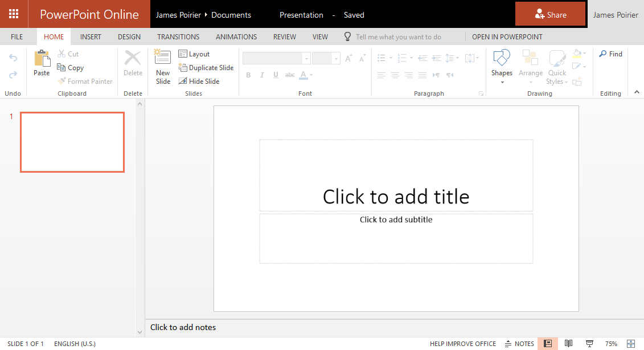Open the font color dropdown arrow
The height and width of the screenshot is (350, 644).
click(311, 75)
